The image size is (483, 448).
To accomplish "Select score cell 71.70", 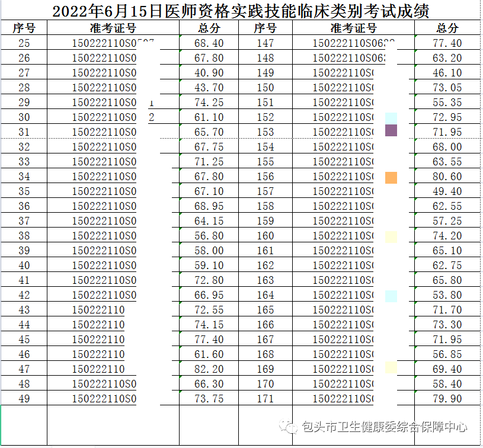I will (447, 309).
